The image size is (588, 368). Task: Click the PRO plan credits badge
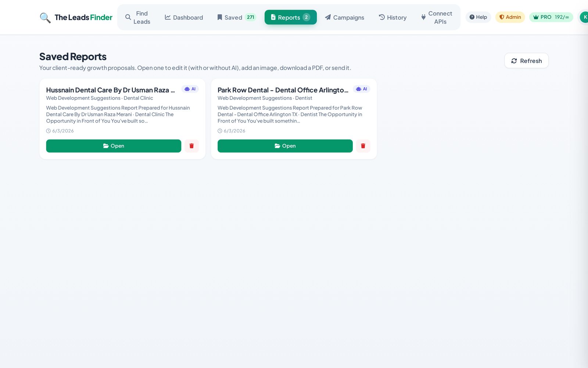[x=551, y=17]
